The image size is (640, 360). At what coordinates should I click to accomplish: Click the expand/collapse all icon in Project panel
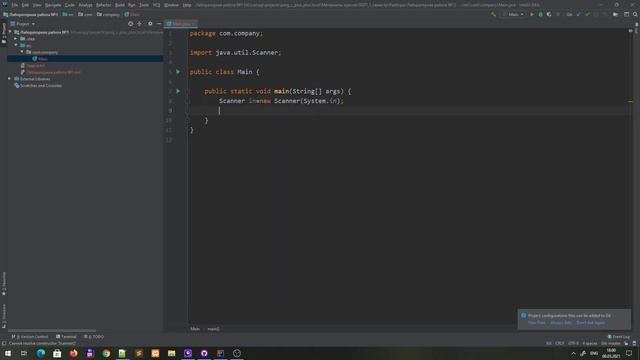140,24
